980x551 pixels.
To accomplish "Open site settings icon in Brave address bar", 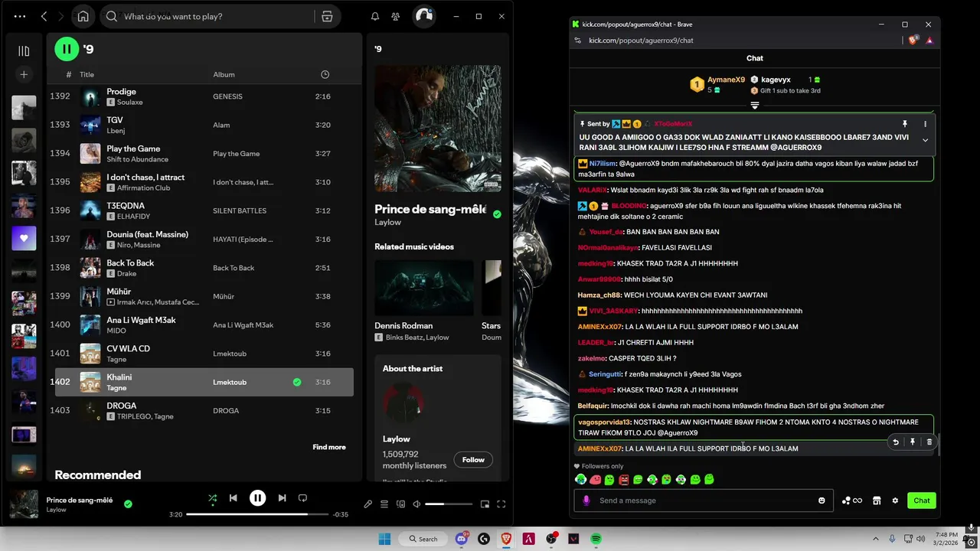I will 577,41.
